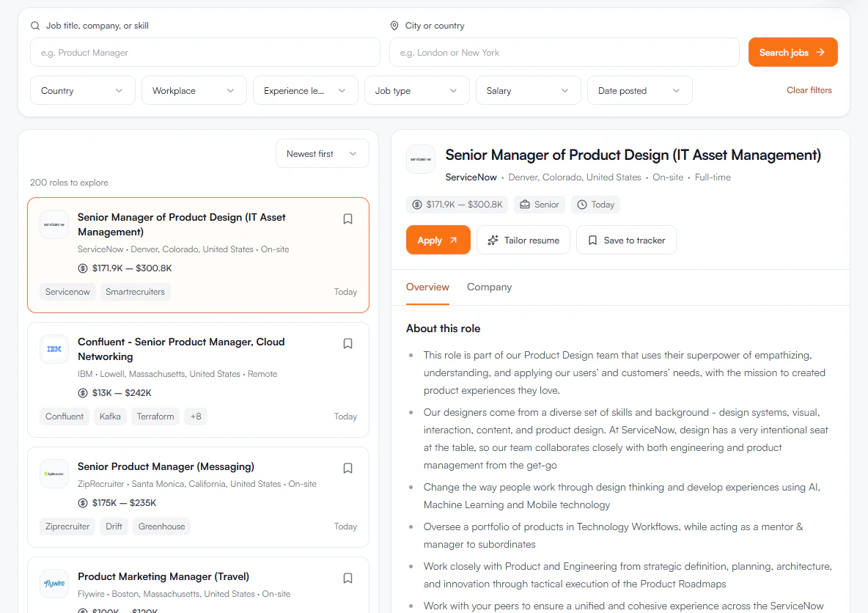Click the Ziprecruiter tag
This screenshot has width=868, height=613.
(x=67, y=526)
